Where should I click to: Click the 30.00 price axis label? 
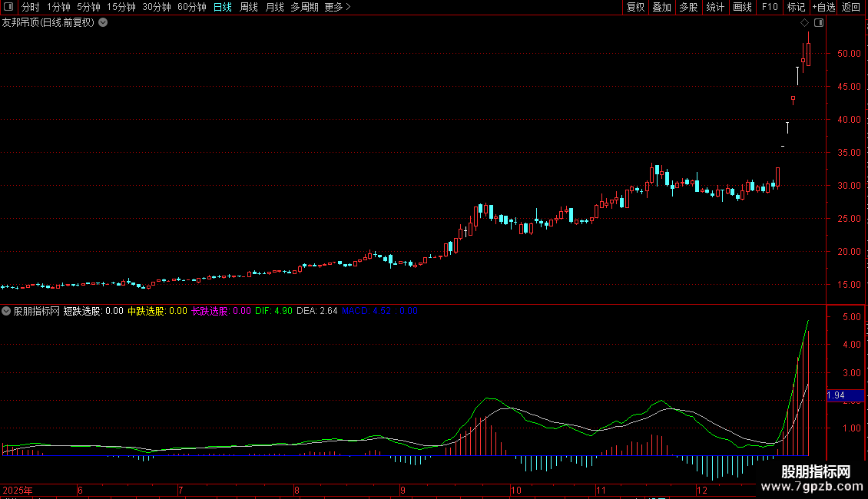849,186
